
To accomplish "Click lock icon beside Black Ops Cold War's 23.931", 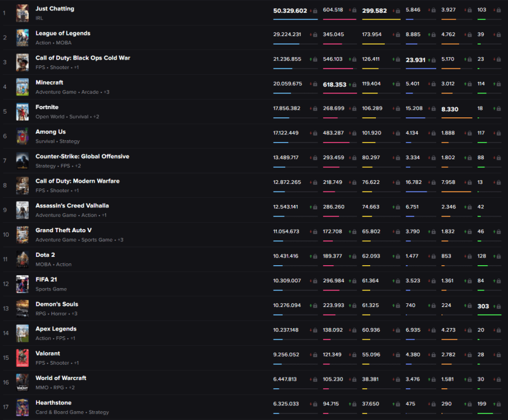I will coord(434,60).
